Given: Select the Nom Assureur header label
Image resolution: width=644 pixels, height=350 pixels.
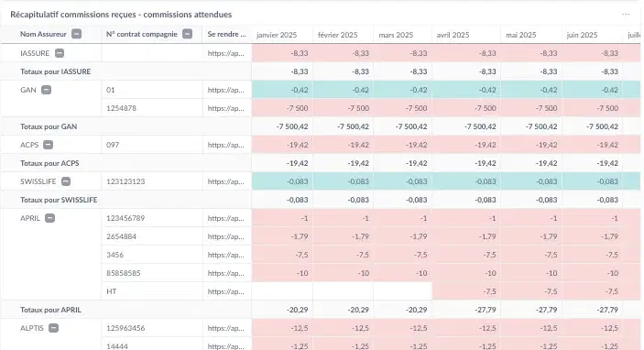Looking at the screenshot, I should [43, 34].
